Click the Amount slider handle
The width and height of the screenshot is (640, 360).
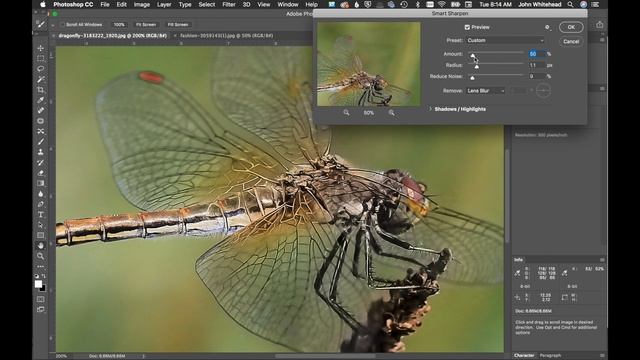(473, 56)
